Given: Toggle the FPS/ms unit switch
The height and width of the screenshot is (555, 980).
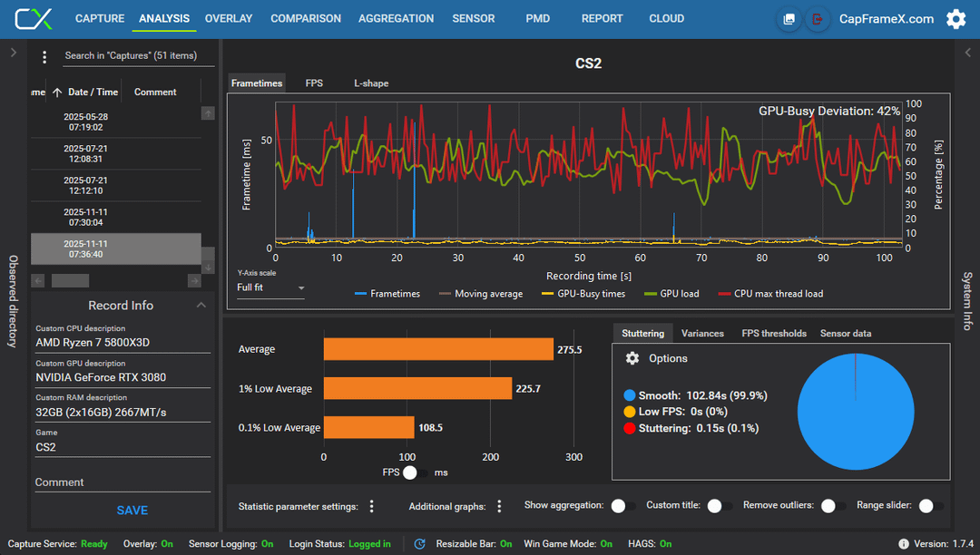Looking at the screenshot, I should pos(415,472).
